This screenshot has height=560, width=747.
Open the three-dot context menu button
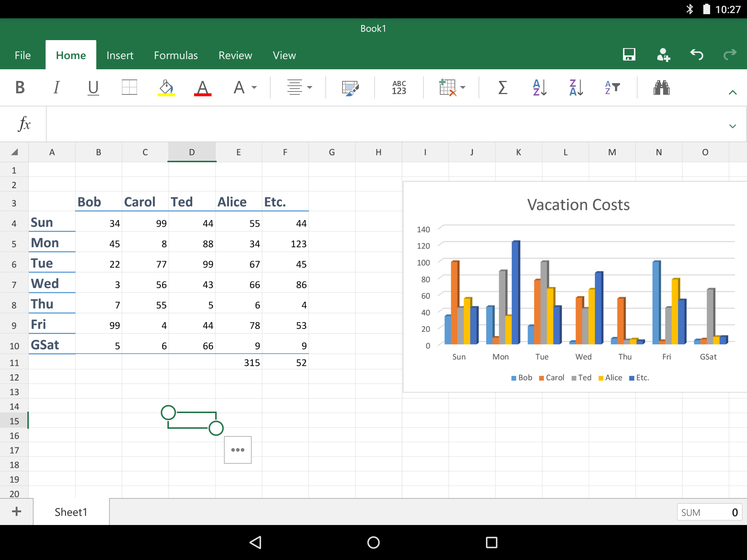pyautogui.click(x=238, y=450)
